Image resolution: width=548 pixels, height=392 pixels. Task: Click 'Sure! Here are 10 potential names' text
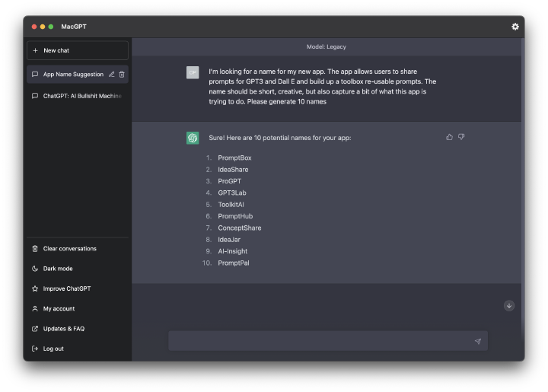(x=280, y=138)
